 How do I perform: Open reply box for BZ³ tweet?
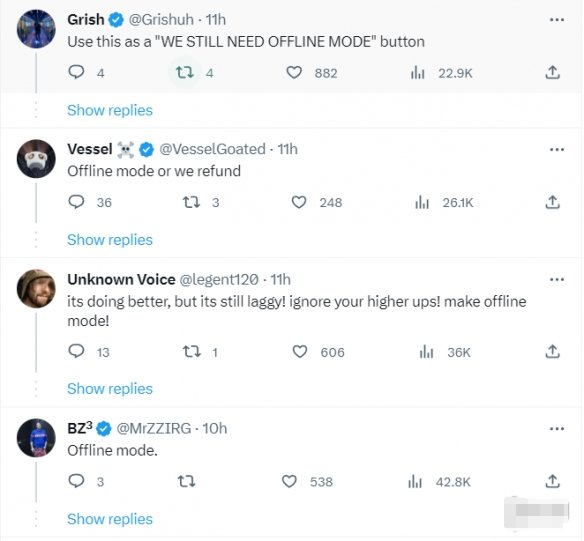tap(76, 481)
